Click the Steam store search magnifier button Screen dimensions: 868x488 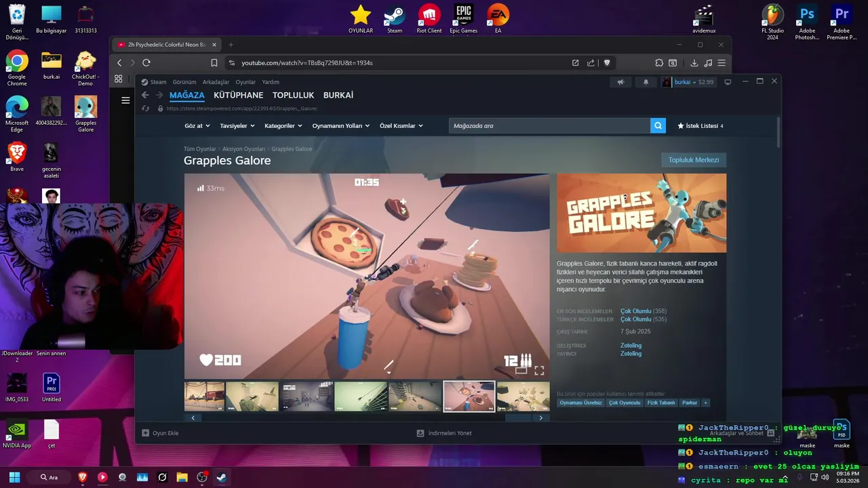click(x=658, y=125)
